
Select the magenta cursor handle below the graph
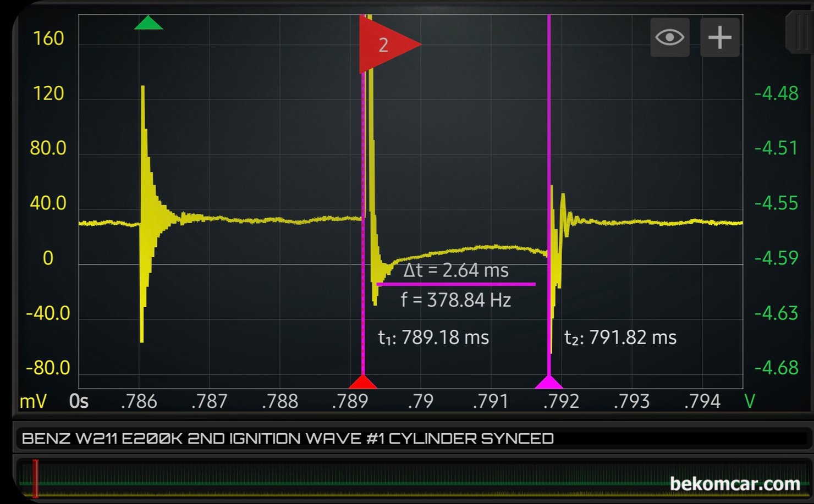[549, 382]
